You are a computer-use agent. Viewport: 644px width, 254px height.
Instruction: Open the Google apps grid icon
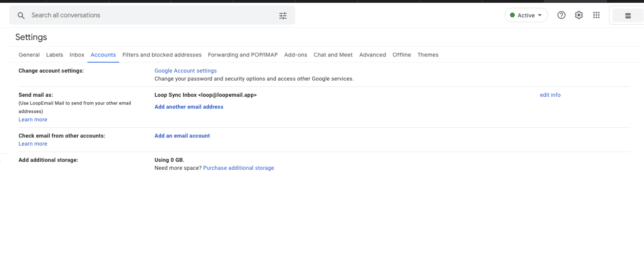click(597, 15)
